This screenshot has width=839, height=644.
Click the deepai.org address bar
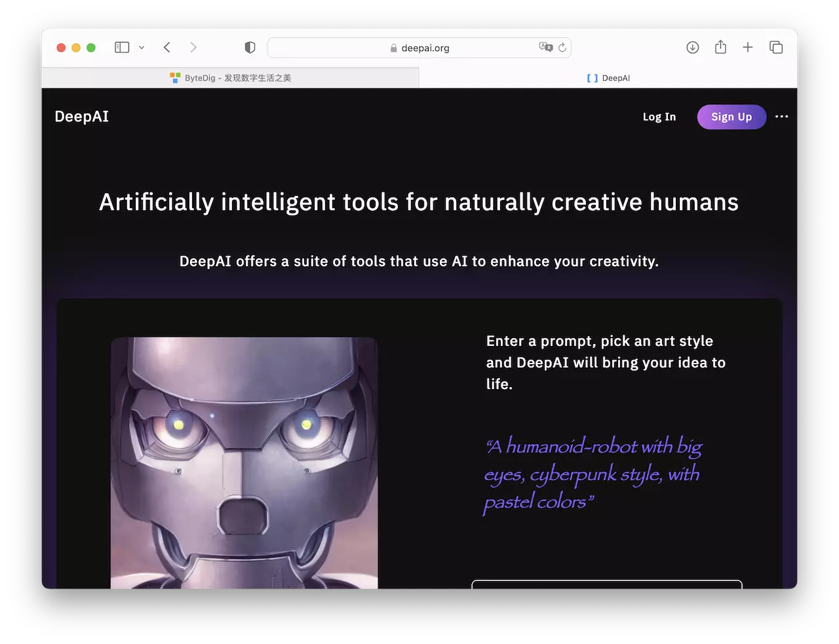(x=419, y=48)
